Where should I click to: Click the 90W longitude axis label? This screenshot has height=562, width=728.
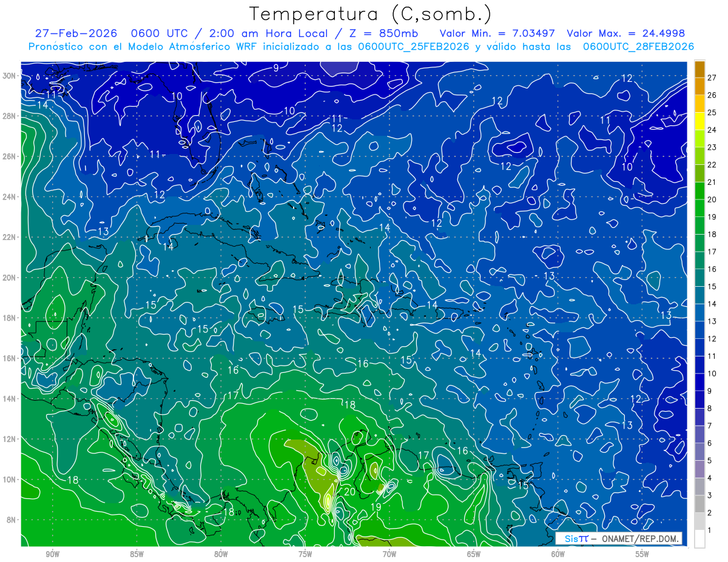53,554
